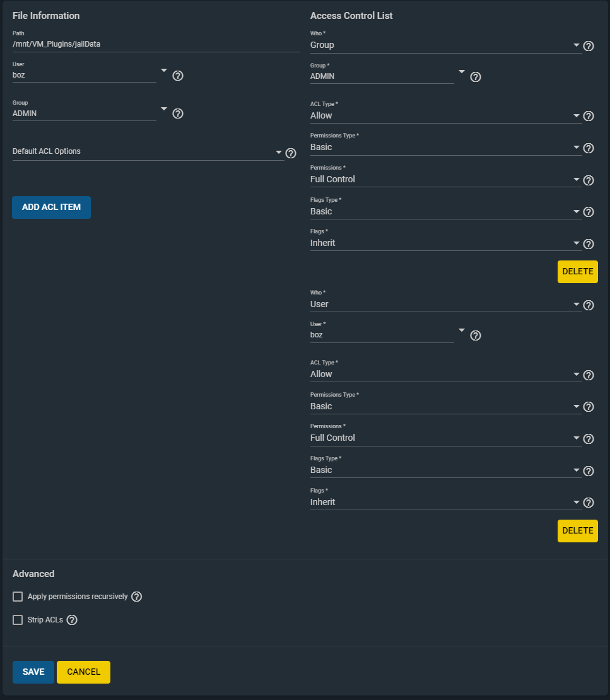Open the Default ACL Options dropdown
Image resolution: width=610 pixels, height=700 pixels.
[x=148, y=152]
